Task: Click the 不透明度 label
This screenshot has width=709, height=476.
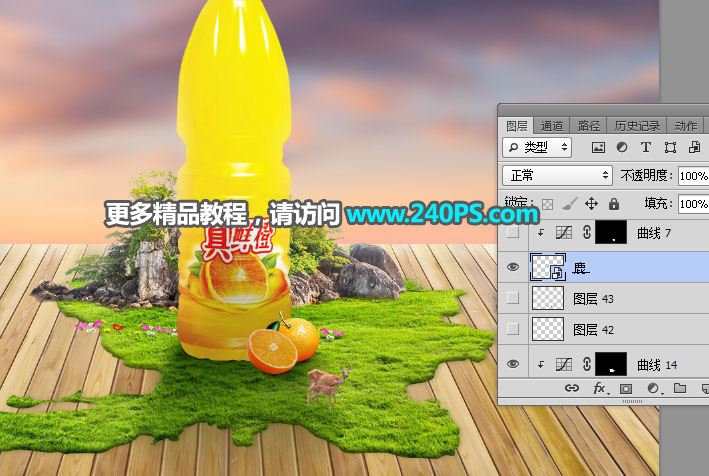Action: pyautogui.click(x=647, y=175)
